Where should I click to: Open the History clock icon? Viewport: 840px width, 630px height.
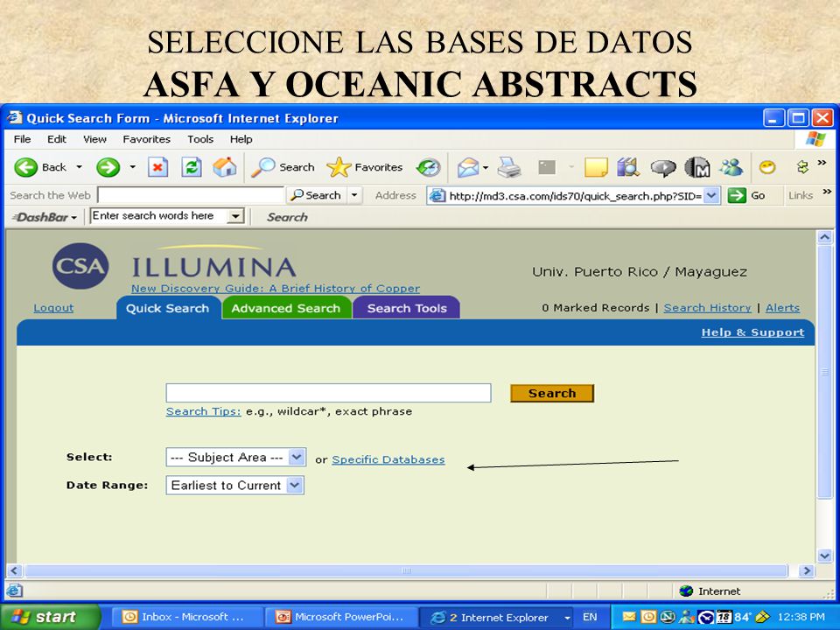(429, 167)
